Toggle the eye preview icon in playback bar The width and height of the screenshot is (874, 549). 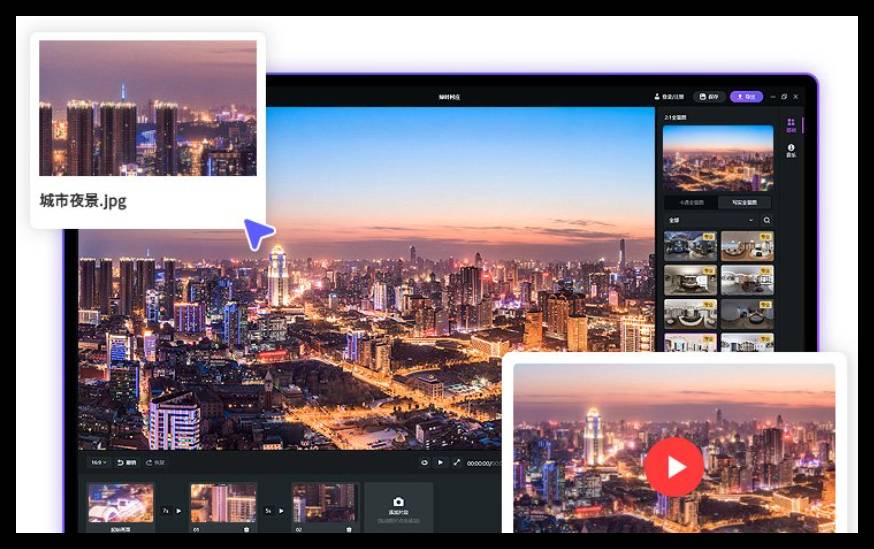coord(424,463)
